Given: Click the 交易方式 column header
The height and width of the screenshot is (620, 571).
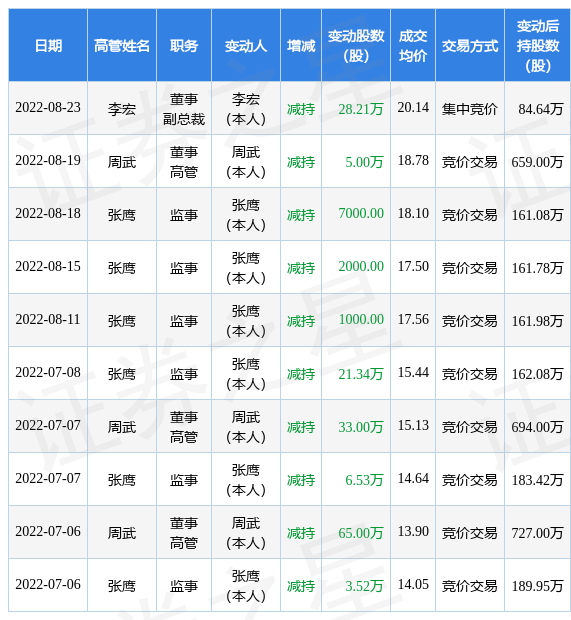Looking at the screenshot, I should click(x=470, y=45).
